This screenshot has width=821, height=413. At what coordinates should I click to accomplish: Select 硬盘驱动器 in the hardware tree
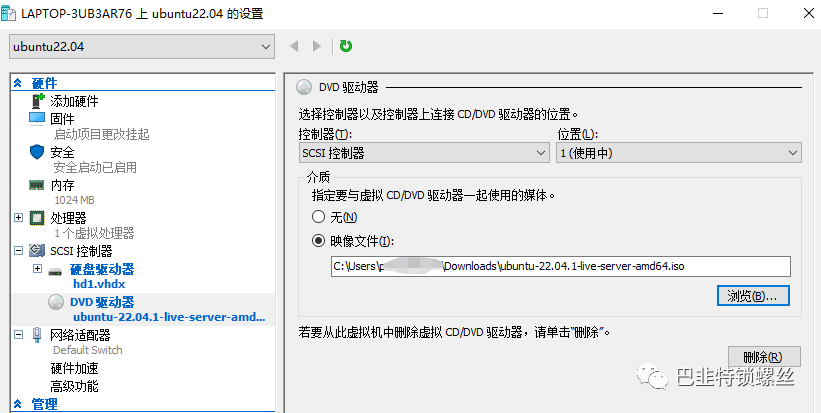coord(102,270)
